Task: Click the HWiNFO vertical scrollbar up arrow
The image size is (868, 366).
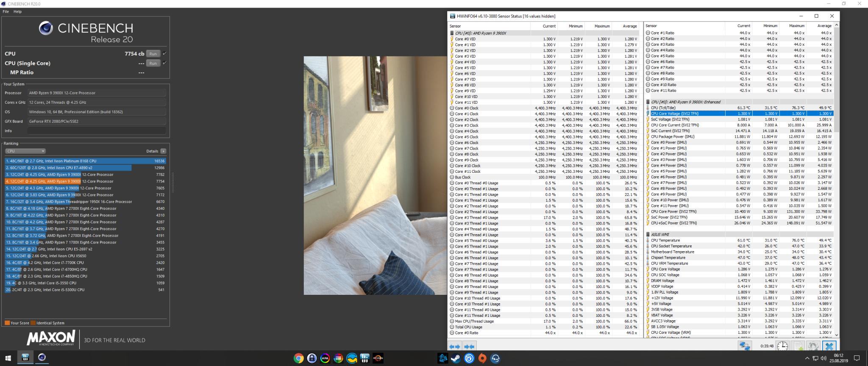Action: pos(836,25)
